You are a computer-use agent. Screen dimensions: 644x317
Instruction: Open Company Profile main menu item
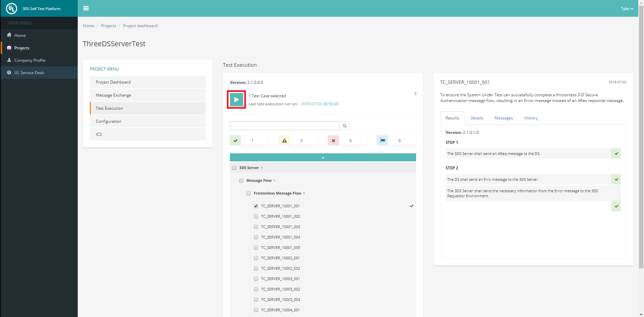39,60
